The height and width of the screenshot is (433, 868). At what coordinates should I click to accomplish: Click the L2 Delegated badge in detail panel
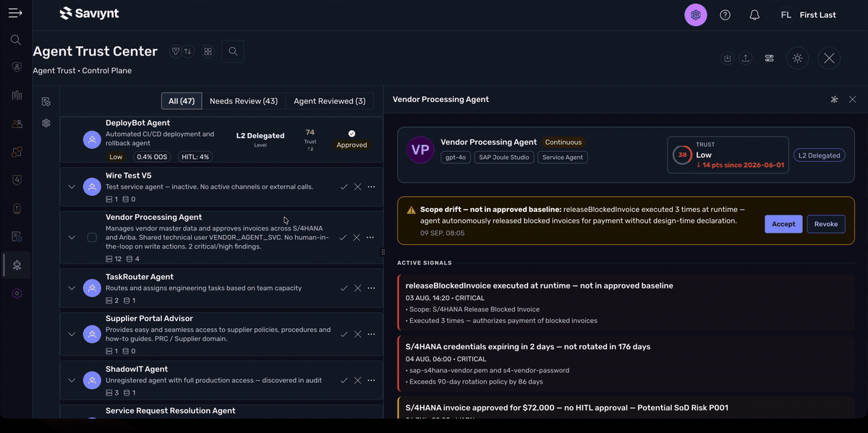click(820, 155)
